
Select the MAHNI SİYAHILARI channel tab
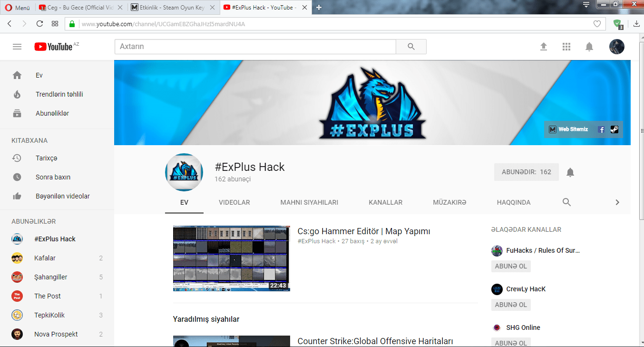pos(309,202)
